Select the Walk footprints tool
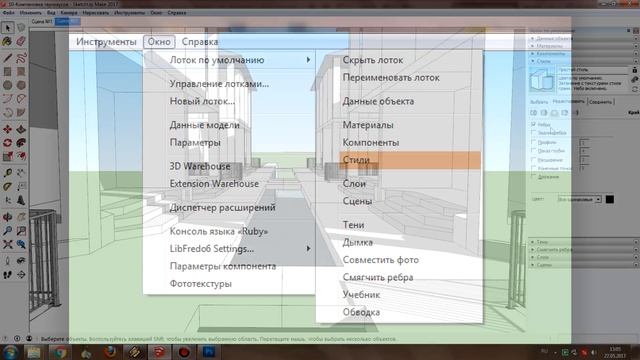The height and width of the screenshot is (360, 640). click(7, 275)
